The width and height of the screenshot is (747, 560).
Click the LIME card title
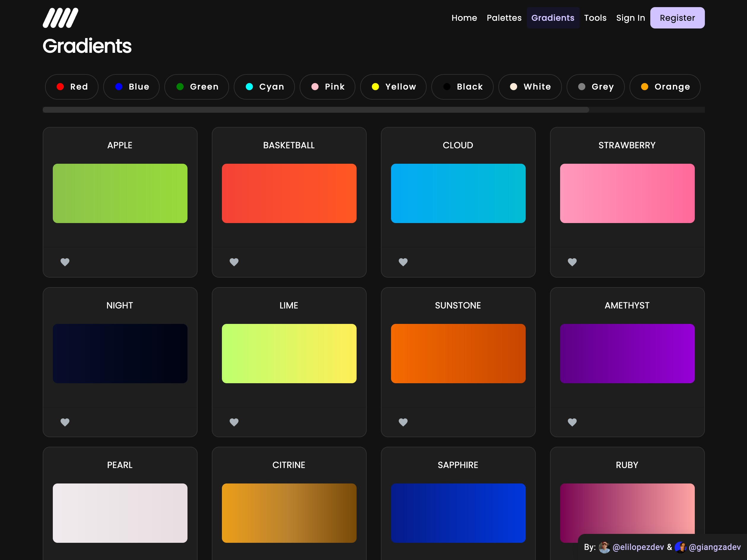point(289,306)
